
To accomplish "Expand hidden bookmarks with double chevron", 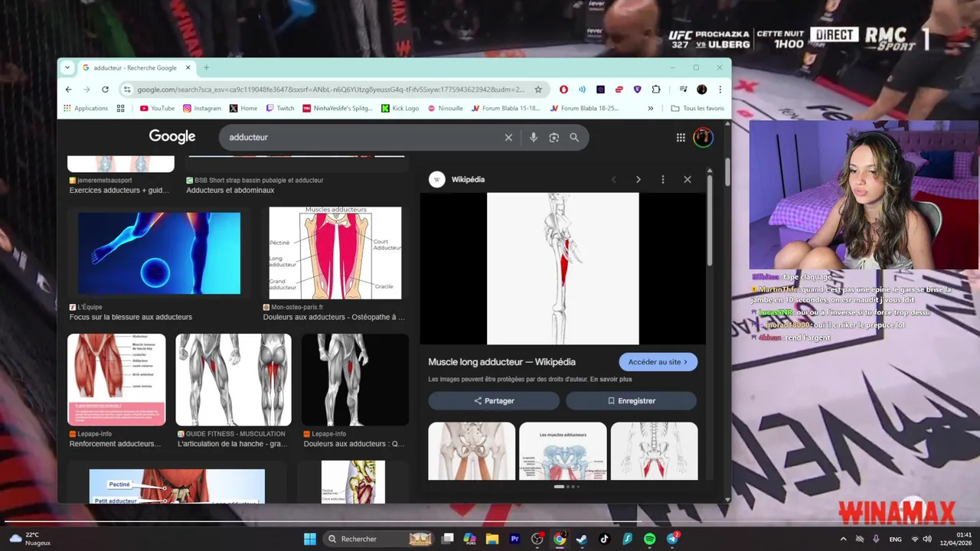I will coord(651,109).
